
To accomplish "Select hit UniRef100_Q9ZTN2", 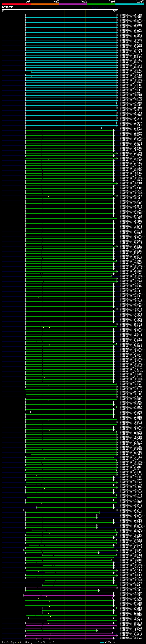I will pos(131,25).
